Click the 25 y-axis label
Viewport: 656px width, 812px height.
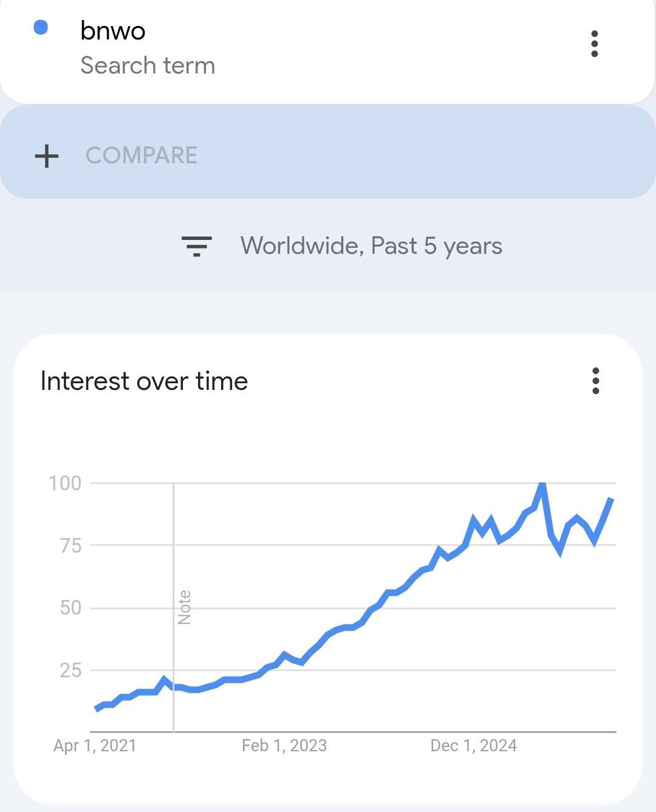pyautogui.click(x=70, y=670)
